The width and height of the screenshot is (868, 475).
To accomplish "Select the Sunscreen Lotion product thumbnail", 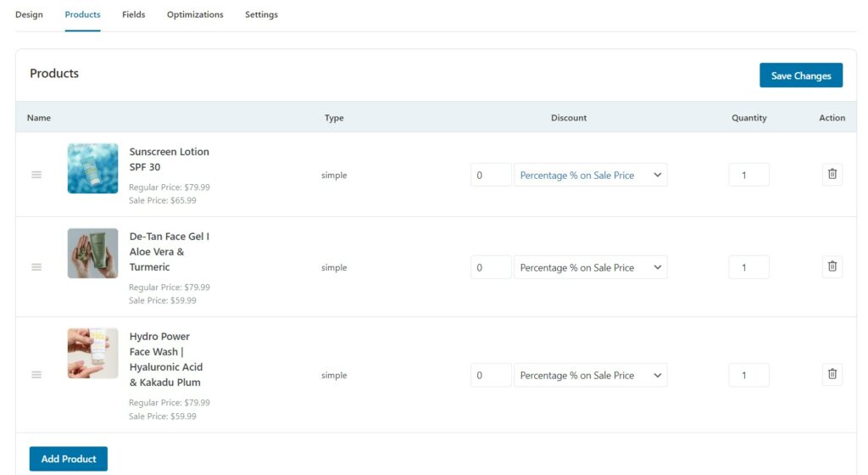I will pyautogui.click(x=92, y=168).
